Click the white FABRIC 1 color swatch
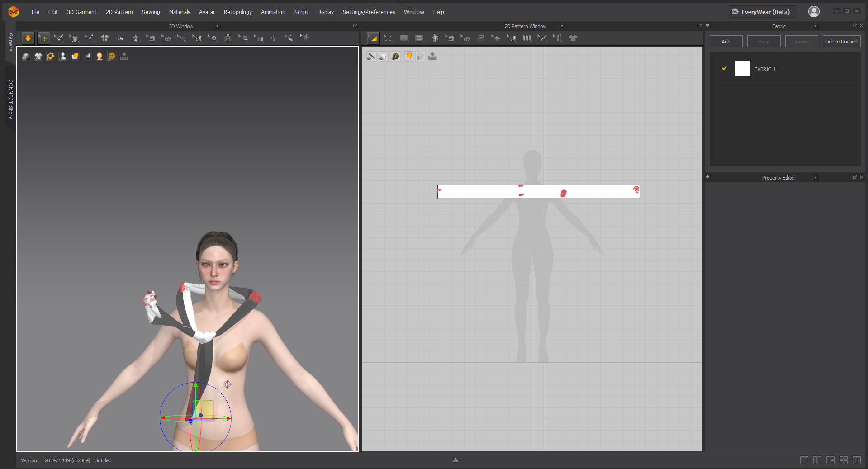868x469 pixels. pyautogui.click(x=742, y=69)
